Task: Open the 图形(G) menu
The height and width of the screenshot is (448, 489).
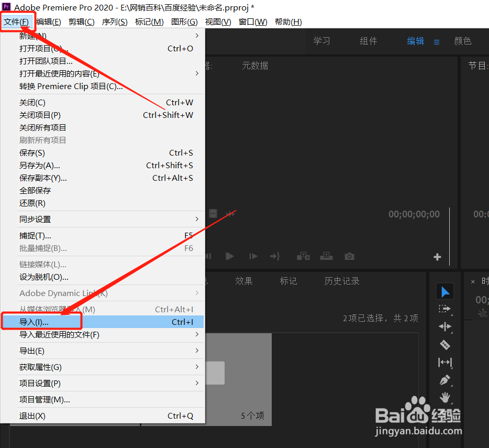Action: point(184,22)
